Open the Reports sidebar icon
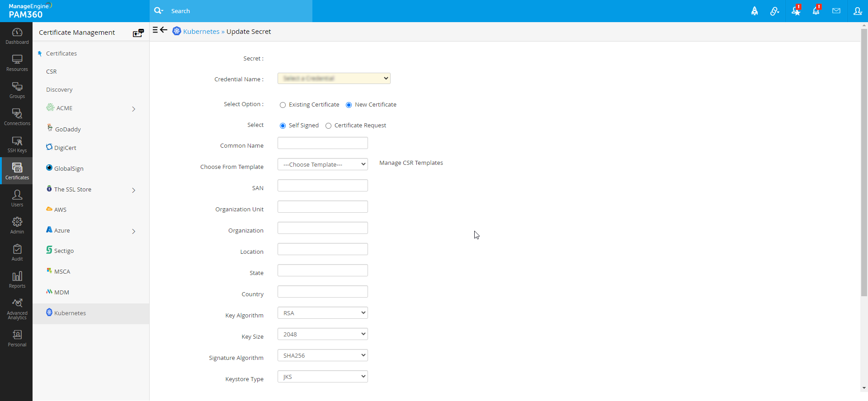 [17, 280]
